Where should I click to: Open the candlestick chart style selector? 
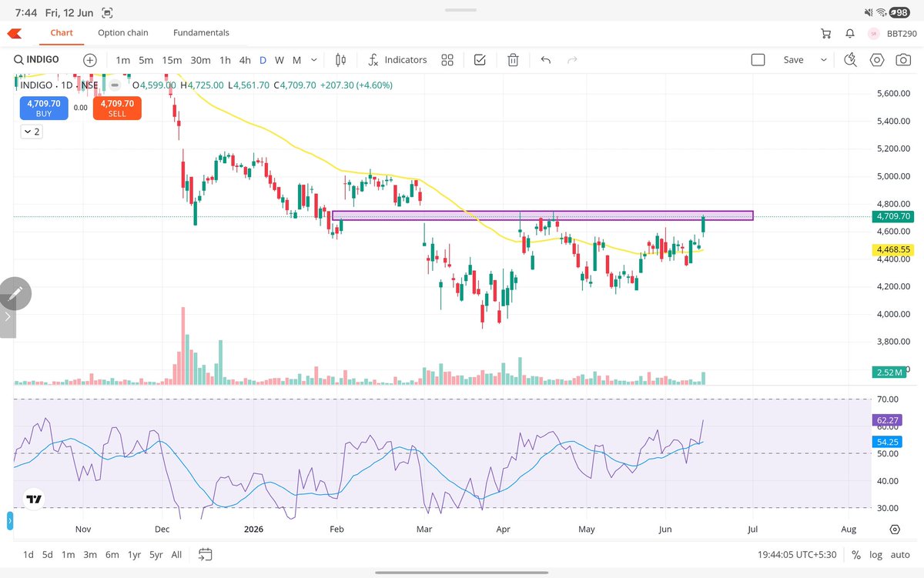pos(342,59)
